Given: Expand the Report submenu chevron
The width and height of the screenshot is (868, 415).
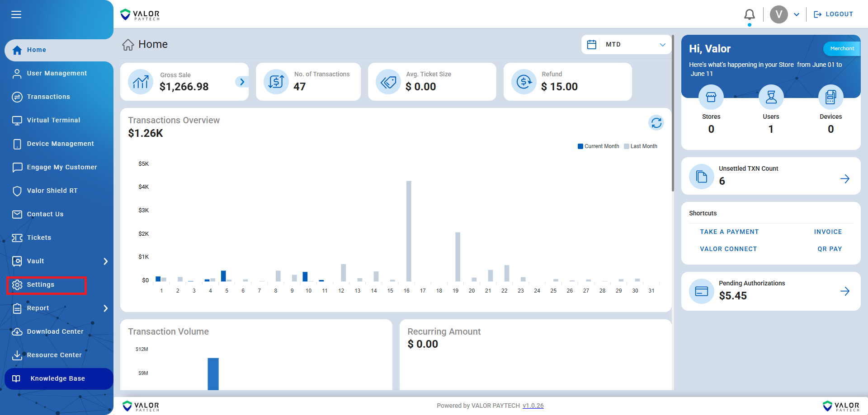Looking at the screenshot, I should [105, 308].
